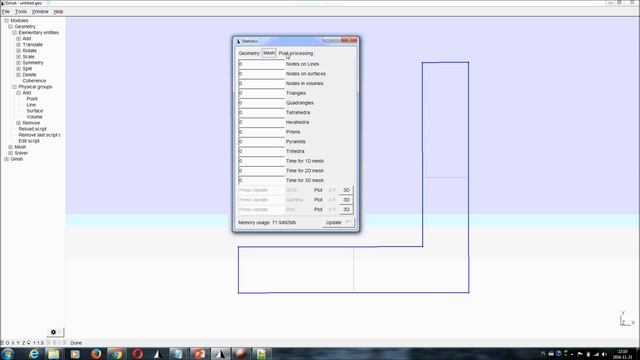Click the Nodes on surfaces value field
Screen dimensions: 640x360
[x=261, y=74]
